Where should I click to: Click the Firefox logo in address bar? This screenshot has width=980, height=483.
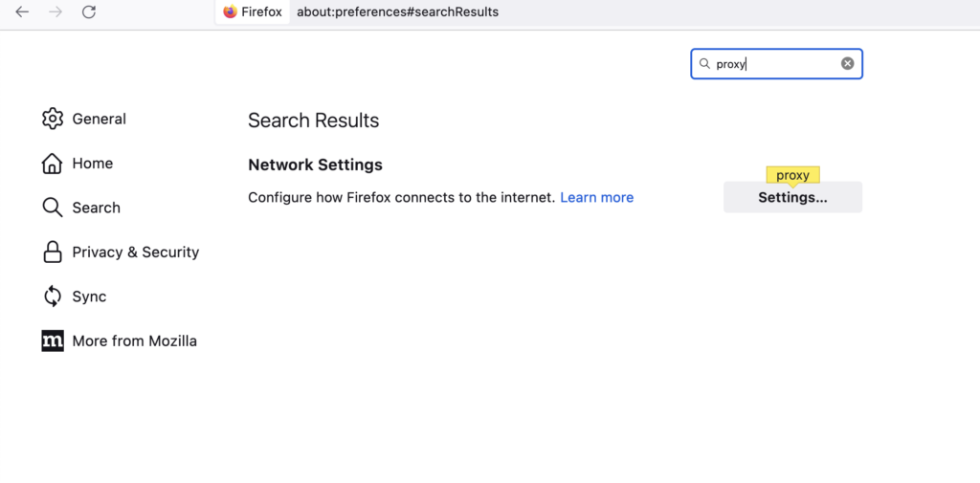tap(230, 11)
